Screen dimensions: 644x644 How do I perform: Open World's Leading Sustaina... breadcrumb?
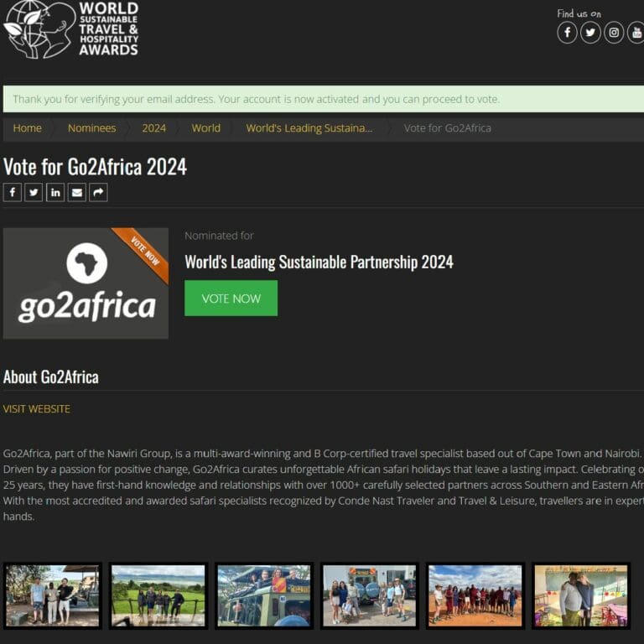[x=309, y=128]
